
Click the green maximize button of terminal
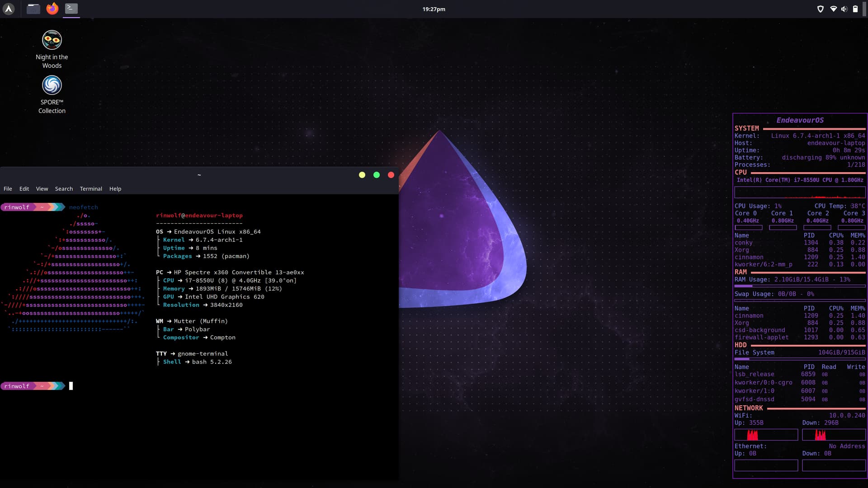(377, 175)
